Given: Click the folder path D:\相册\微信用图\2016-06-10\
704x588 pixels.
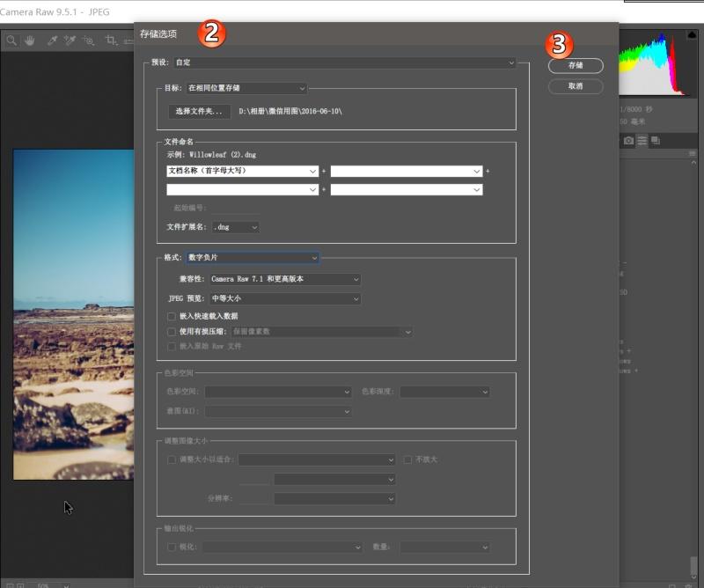Looking at the screenshot, I should 290,112.
